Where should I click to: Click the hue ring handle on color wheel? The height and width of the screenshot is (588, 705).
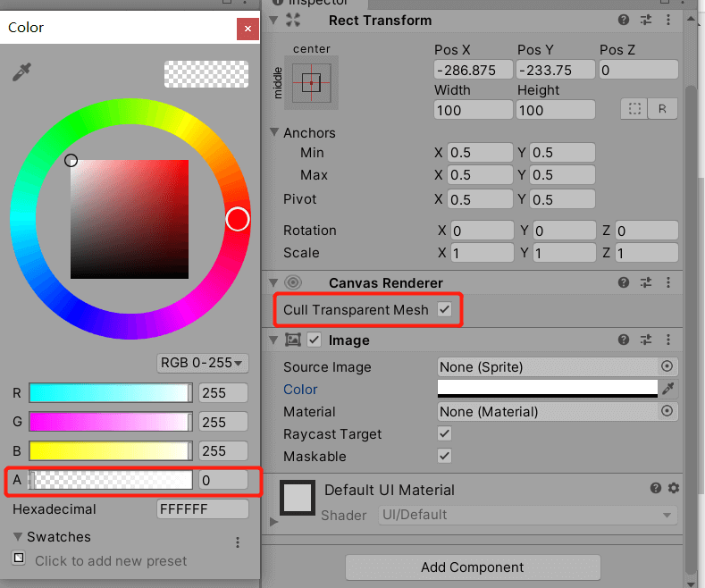[238, 219]
